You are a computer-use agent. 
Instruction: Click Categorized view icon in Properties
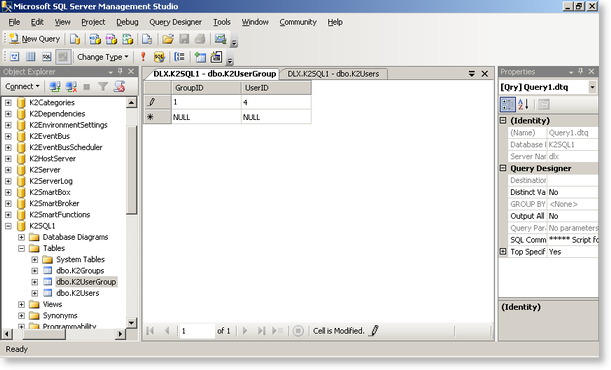point(507,104)
